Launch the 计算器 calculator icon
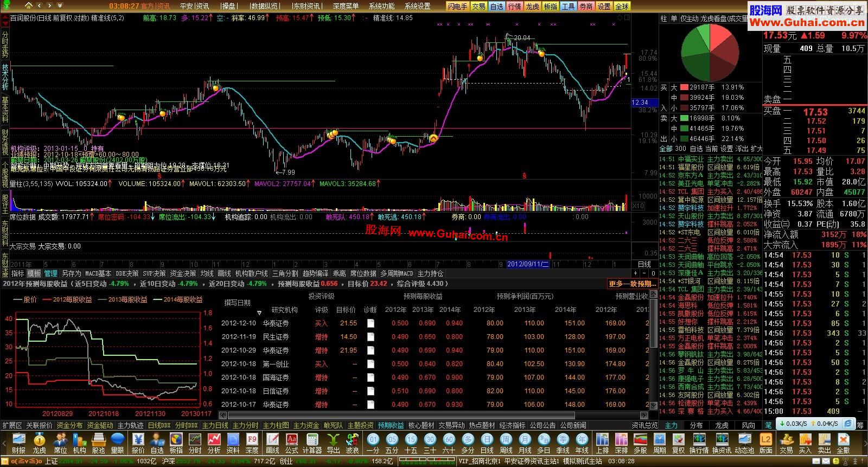The width and height of the screenshot is (868, 467). pos(312,443)
